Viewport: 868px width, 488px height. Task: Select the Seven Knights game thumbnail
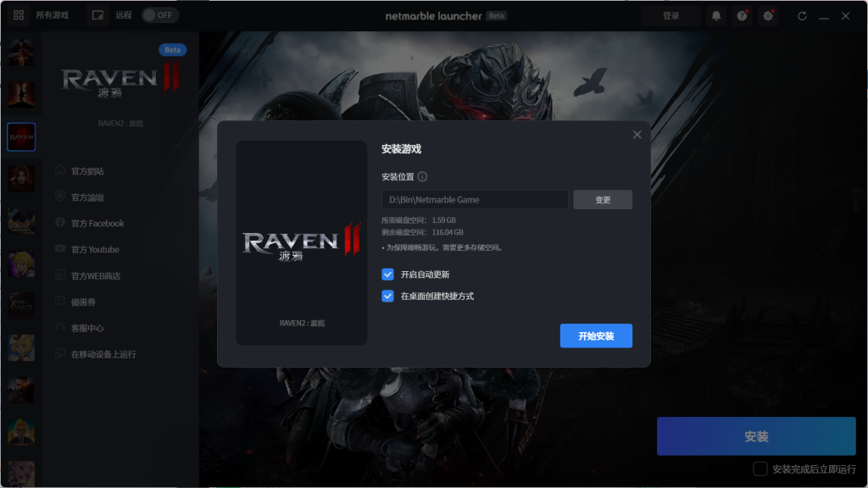[x=21, y=305]
